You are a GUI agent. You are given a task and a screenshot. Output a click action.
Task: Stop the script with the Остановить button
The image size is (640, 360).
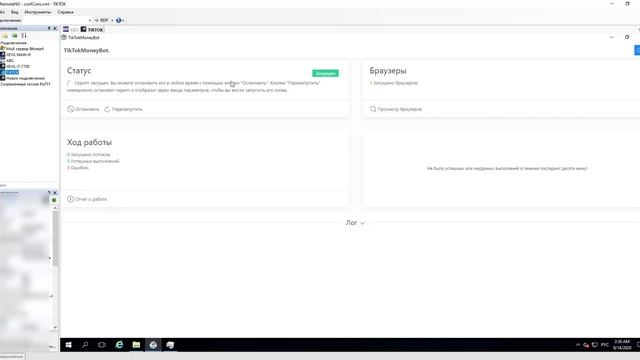point(83,109)
